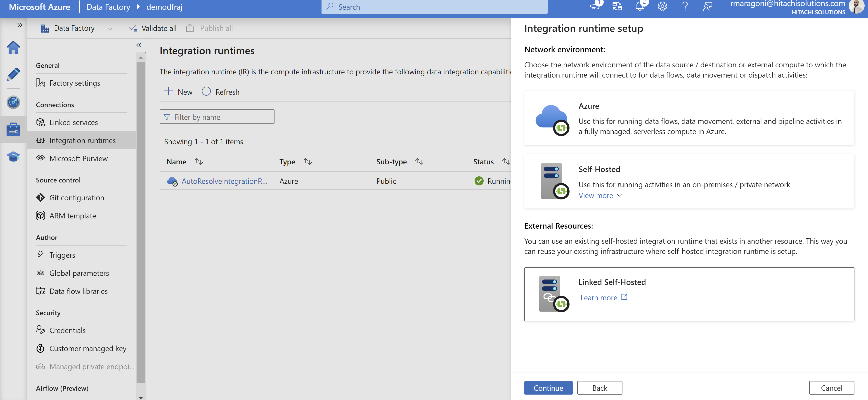Viewport: 868px width, 400px height.
Task: Select the Self-Hosted environment card
Action: tap(689, 181)
